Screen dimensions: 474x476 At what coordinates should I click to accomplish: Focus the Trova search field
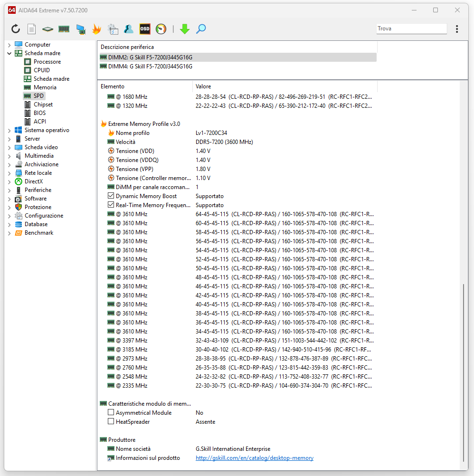click(x=411, y=29)
